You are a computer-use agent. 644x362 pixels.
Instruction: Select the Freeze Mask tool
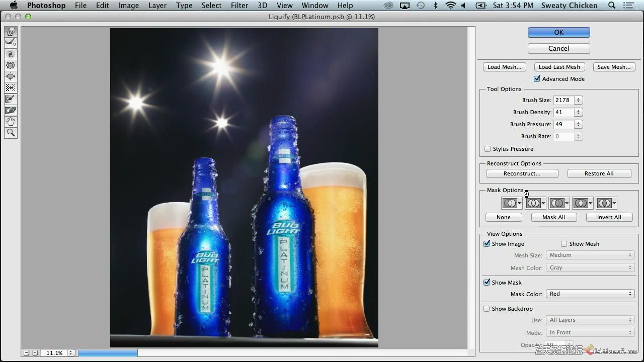(x=11, y=100)
